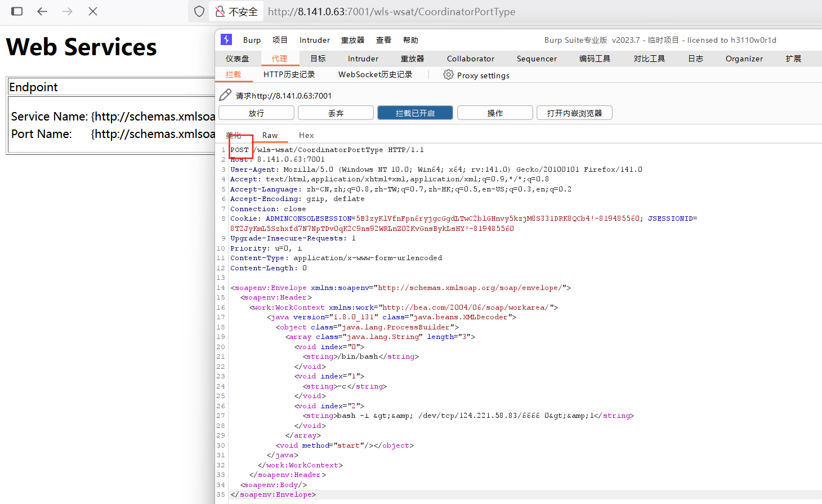Click the Proxy settings gear icon

click(x=448, y=74)
